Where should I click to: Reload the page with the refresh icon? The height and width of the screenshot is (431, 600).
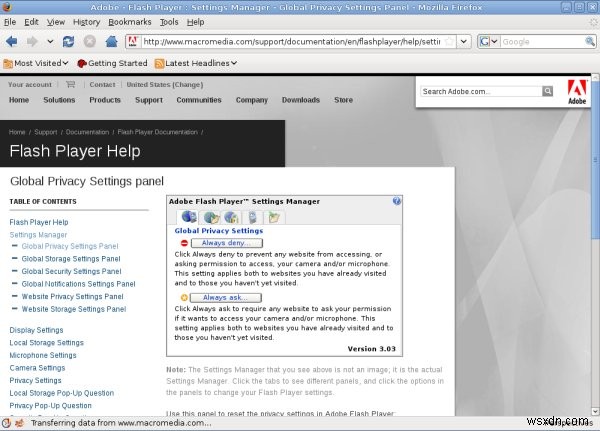click(68, 41)
